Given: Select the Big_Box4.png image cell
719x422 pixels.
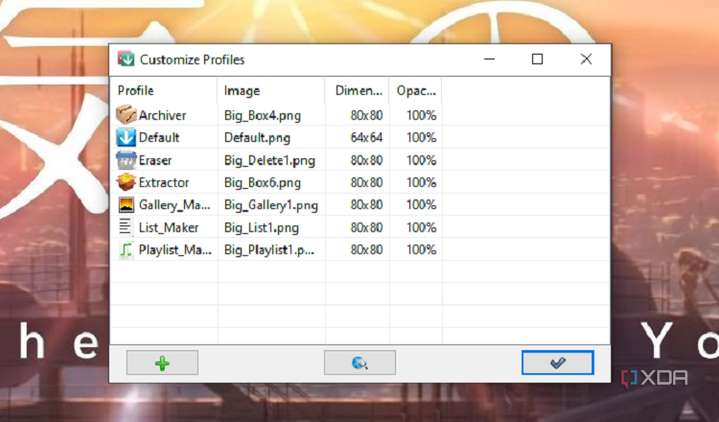Looking at the screenshot, I should pyautogui.click(x=262, y=115).
